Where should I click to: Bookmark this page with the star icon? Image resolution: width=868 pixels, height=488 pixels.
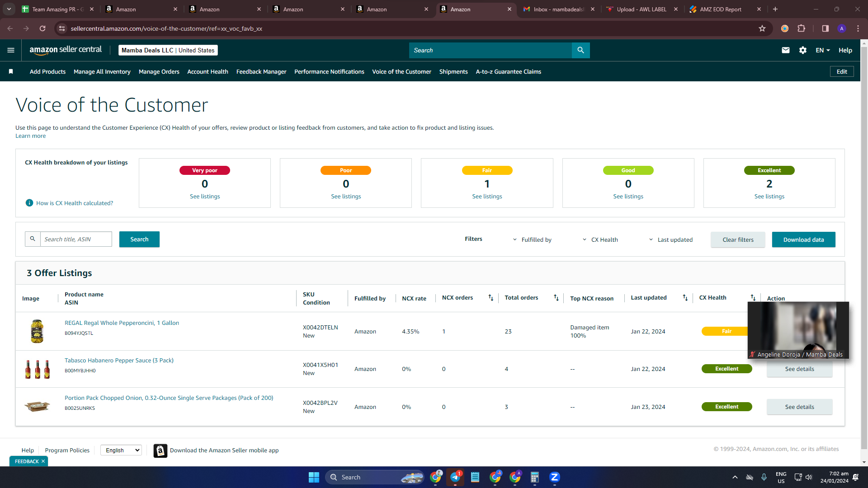pyautogui.click(x=762, y=28)
